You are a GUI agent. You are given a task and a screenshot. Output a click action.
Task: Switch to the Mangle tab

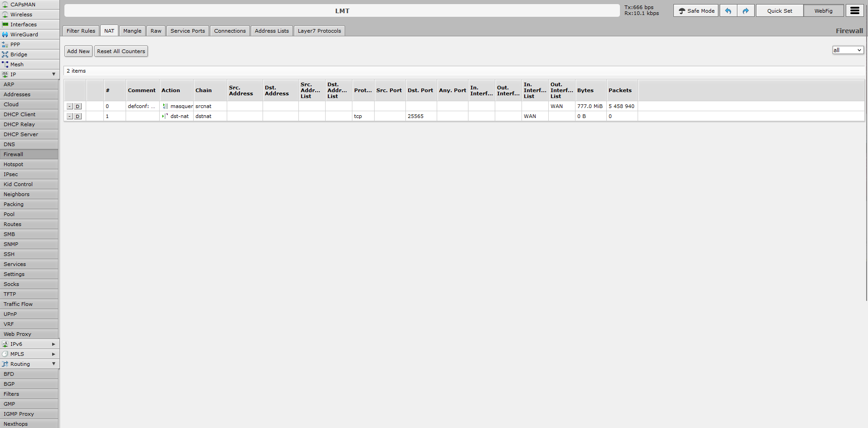(132, 31)
